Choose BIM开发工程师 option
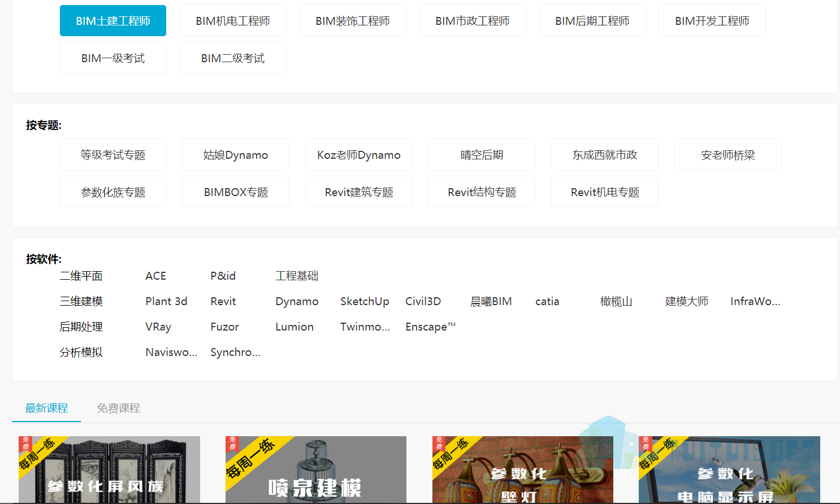Screen dimensions: 840x504 pos(712,21)
